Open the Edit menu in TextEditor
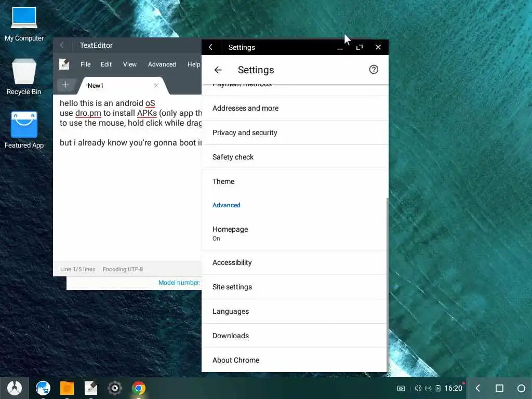 click(106, 64)
